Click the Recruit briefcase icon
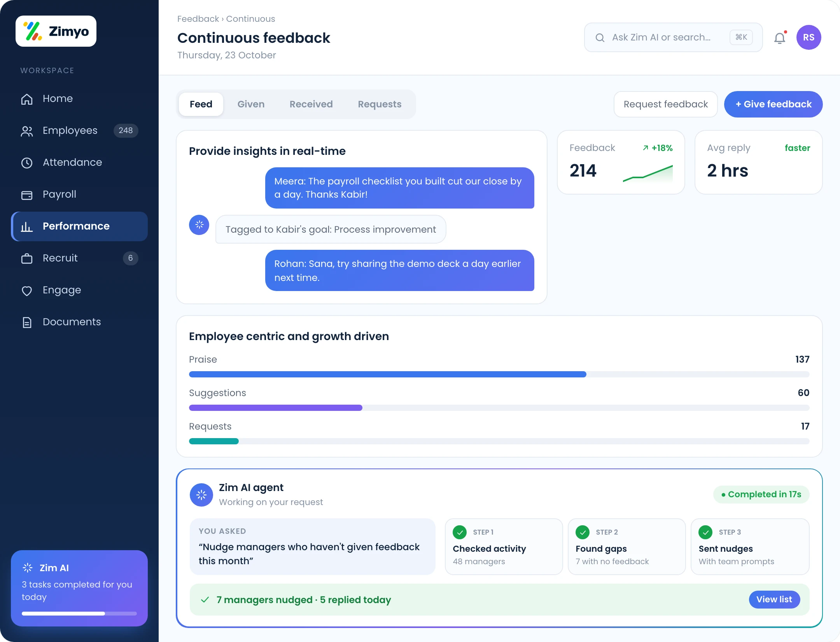Image resolution: width=840 pixels, height=642 pixels. pos(27,258)
